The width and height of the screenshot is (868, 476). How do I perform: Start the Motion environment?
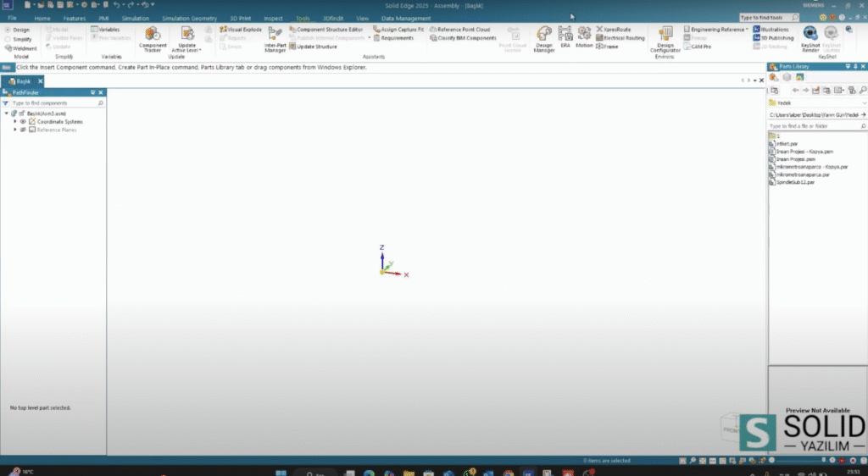coord(584,37)
